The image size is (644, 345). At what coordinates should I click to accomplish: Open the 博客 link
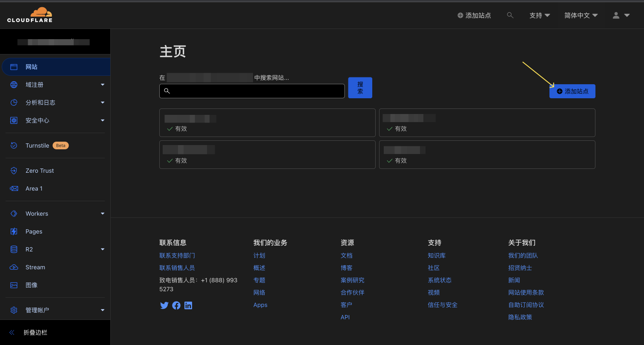click(x=347, y=268)
